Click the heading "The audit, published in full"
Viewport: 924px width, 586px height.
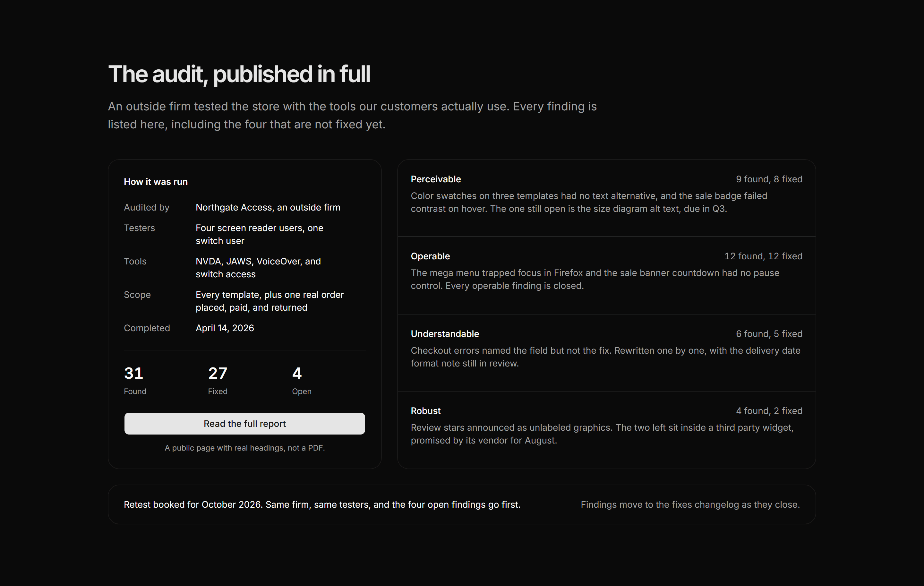(x=239, y=74)
